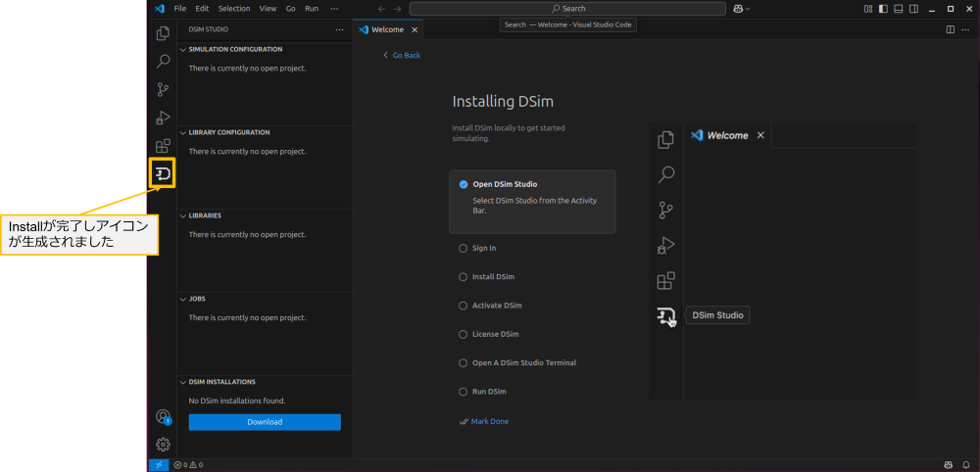Toggle primary side bar visibility
The height and width of the screenshot is (472, 980).
click(883, 9)
